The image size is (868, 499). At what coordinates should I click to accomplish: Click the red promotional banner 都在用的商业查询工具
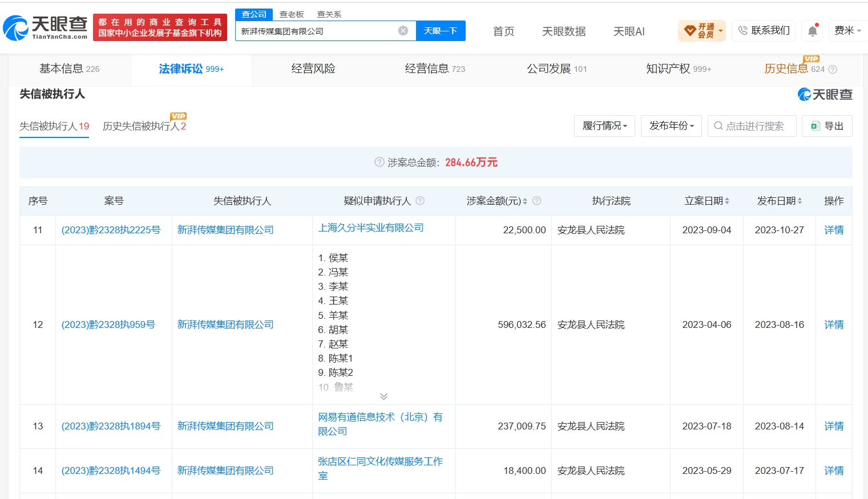pyautogui.click(x=160, y=27)
